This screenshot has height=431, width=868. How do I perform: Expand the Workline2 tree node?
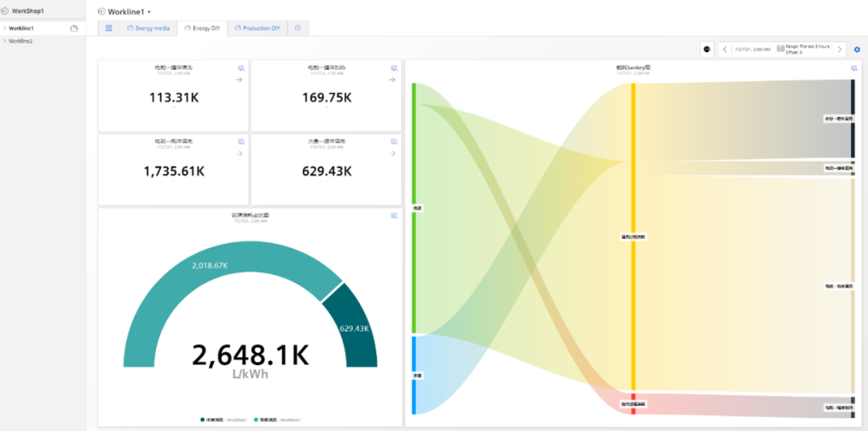click(x=5, y=40)
